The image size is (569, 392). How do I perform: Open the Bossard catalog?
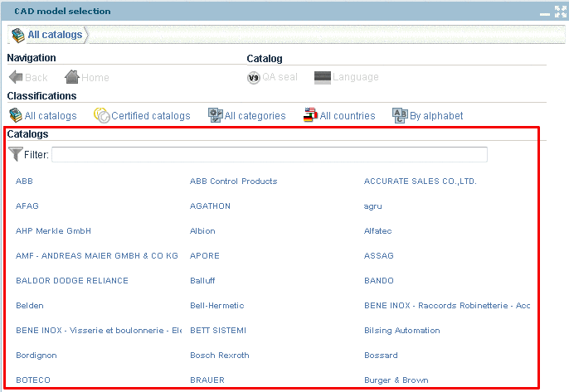coord(382,356)
